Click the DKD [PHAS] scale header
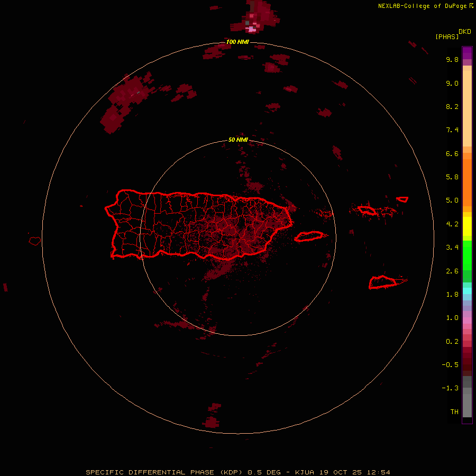 453,34
